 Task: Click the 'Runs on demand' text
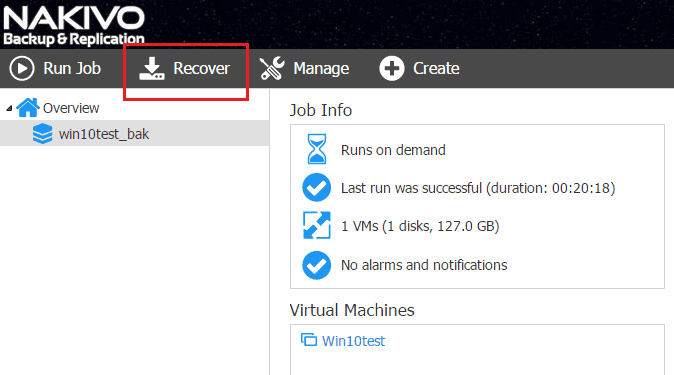pyautogui.click(x=393, y=150)
